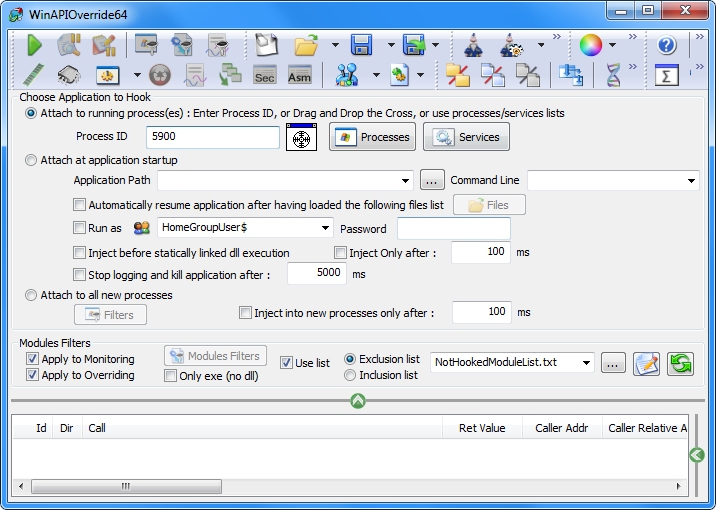
Task: Browse module list file with ... button
Action: tap(613, 363)
